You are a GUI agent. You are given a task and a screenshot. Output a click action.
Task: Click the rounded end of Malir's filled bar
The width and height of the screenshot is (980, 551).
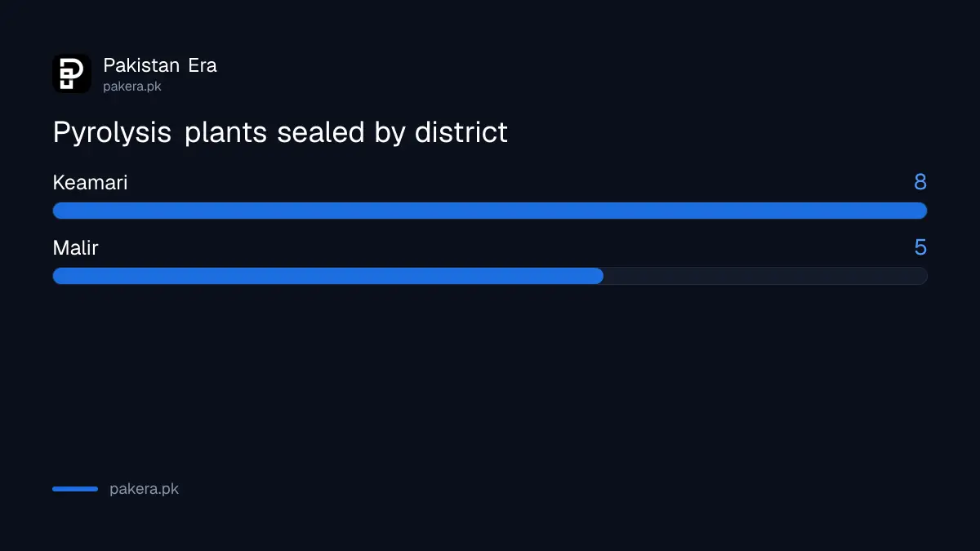click(598, 276)
